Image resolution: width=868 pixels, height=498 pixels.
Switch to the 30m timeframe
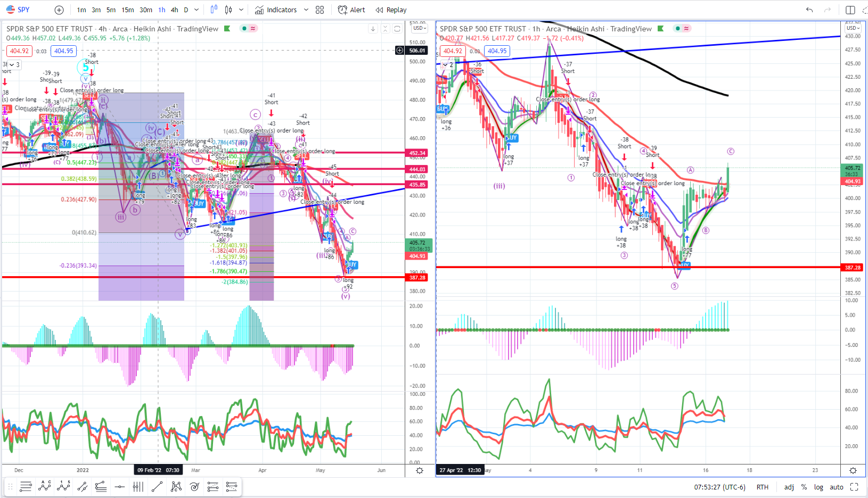coord(146,10)
